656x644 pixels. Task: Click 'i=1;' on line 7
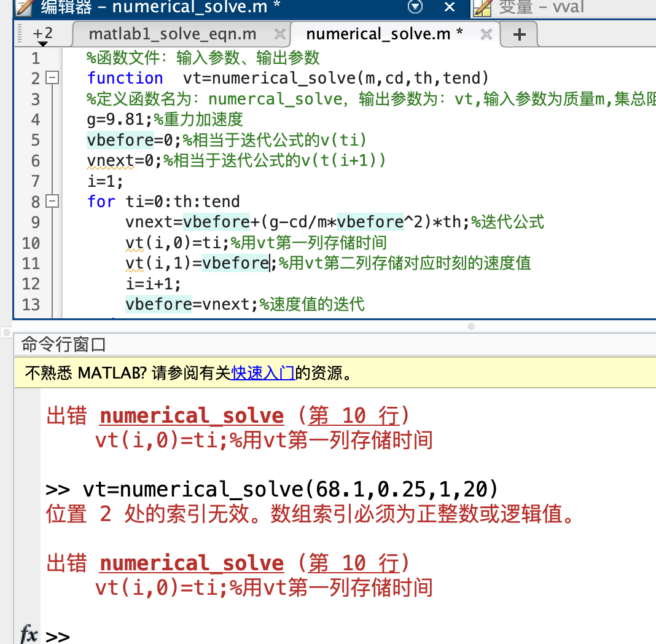point(106,181)
